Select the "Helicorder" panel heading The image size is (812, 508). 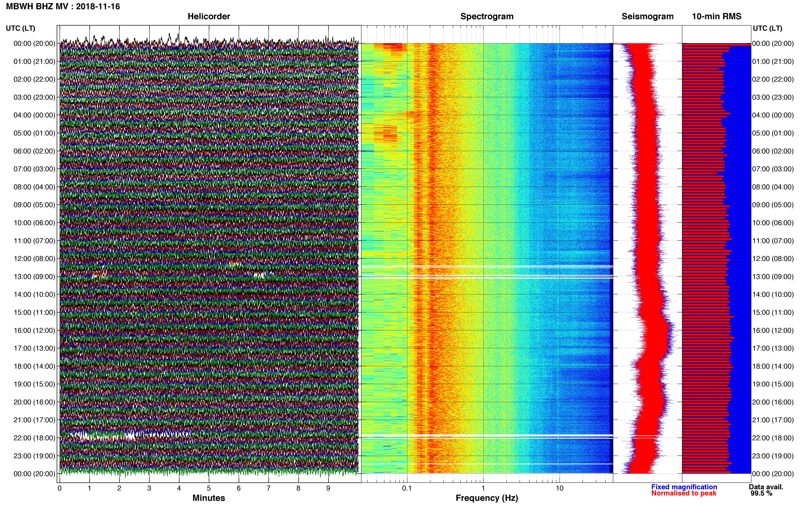209,16
